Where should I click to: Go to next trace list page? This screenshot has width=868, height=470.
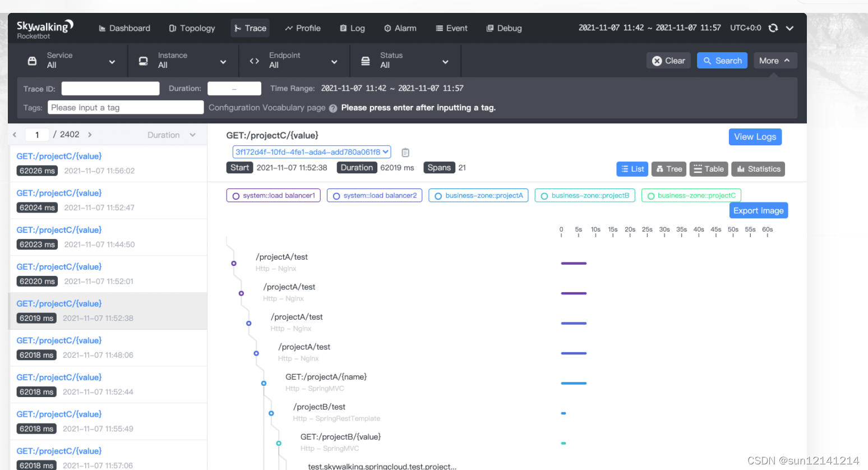pyautogui.click(x=90, y=135)
